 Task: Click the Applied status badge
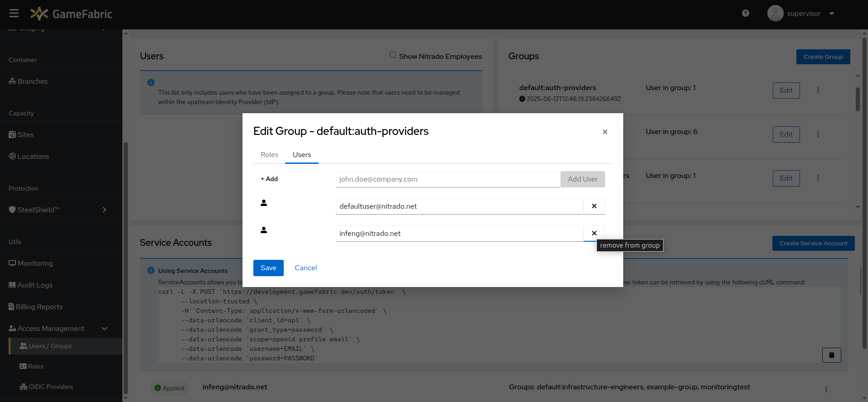[x=170, y=388]
